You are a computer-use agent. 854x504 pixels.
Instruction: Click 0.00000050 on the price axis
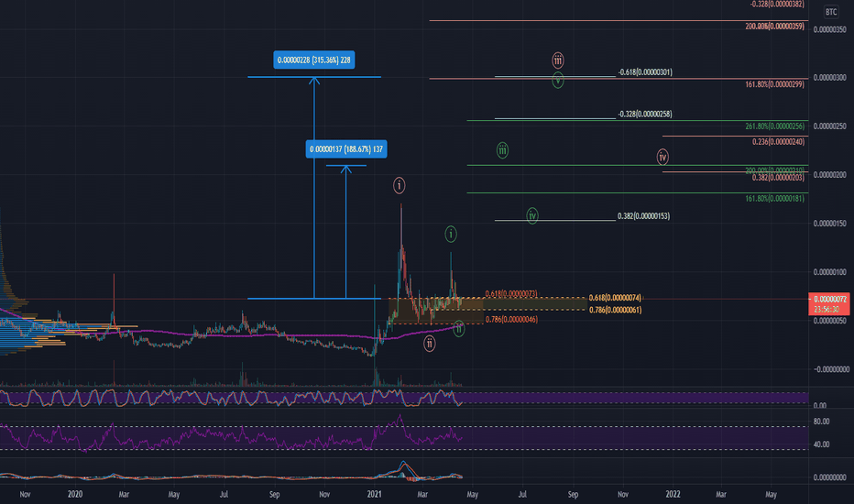pyautogui.click(x=829, y=321)
